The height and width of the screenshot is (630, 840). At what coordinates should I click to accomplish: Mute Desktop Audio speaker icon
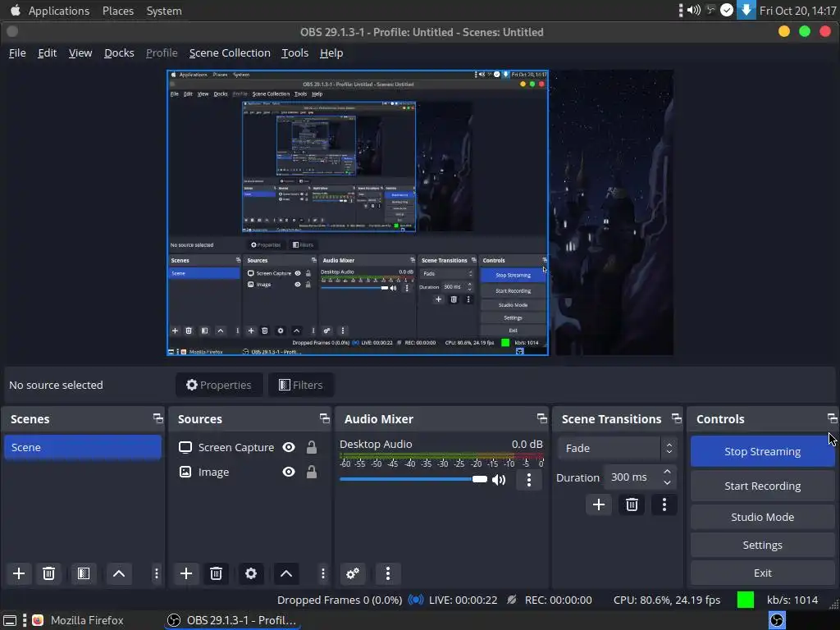point(499,479)
